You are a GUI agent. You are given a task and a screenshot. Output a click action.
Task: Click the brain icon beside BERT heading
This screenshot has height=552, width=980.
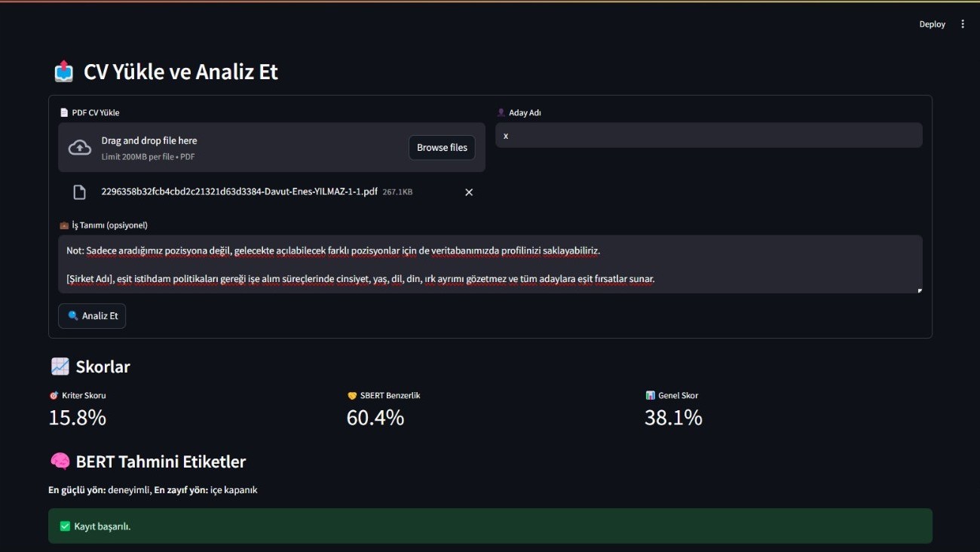pos(60,462)
